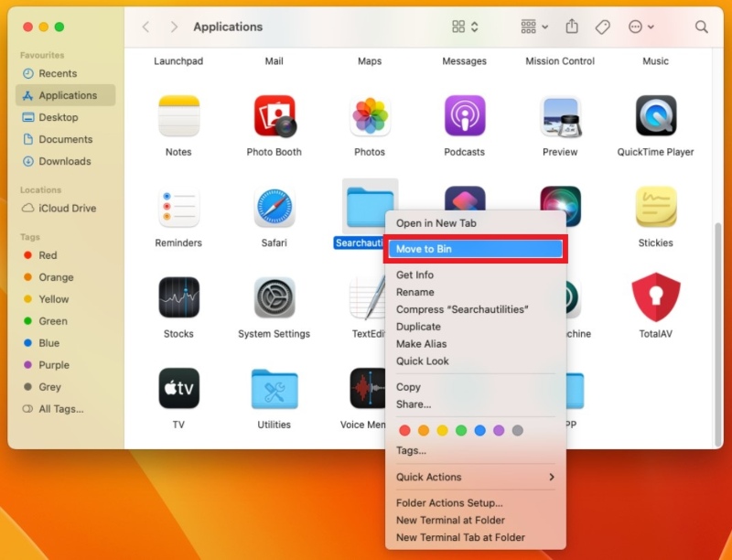Screen dimensions: 732x560
Task: Open the more actions ellipsis dropdown
Action: pos(641,27)
